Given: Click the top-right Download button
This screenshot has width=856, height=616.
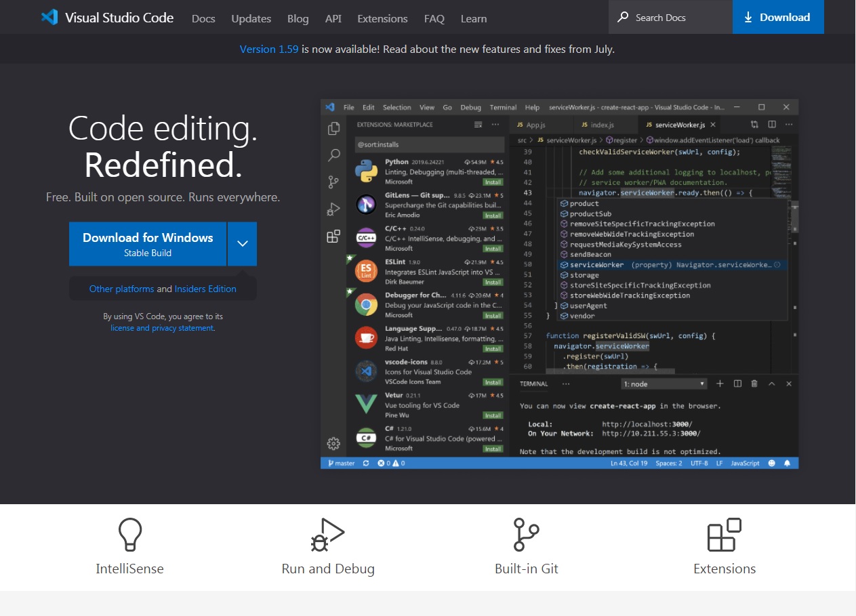Looking at the screenshot, I should [x=778, y=17].
